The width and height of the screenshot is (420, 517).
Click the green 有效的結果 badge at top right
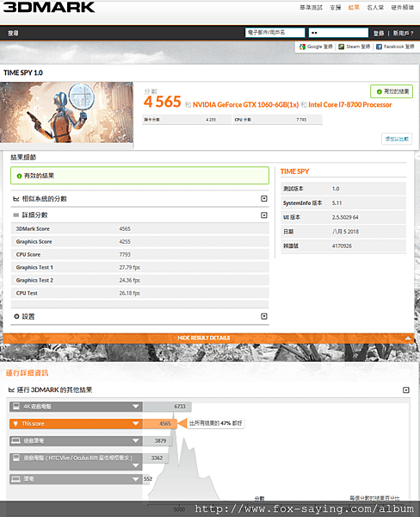pos(392,91)
